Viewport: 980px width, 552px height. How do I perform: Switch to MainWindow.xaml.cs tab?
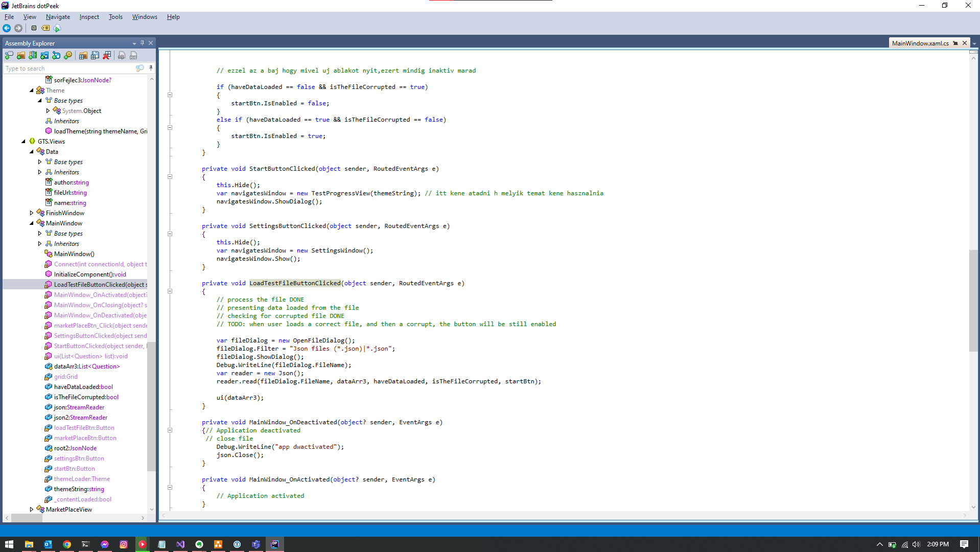(x=920, y=43)
